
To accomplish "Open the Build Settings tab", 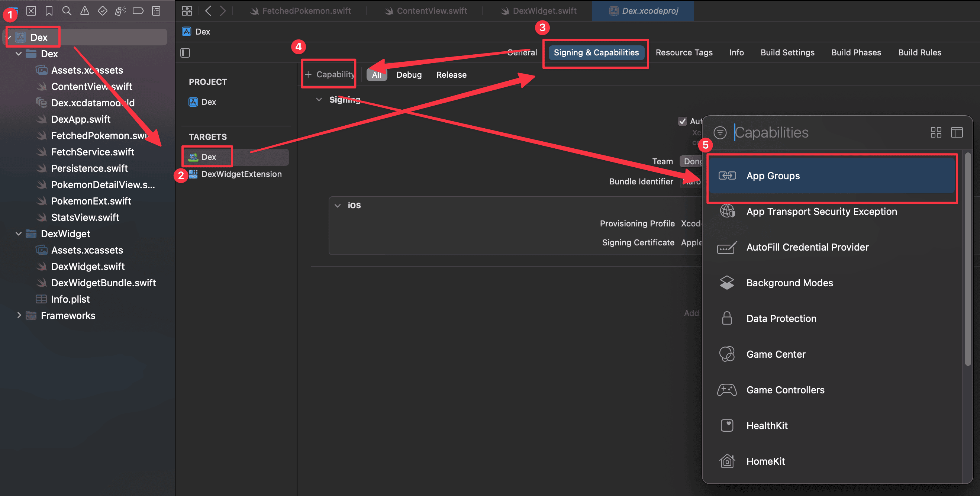I will (787, 52).
